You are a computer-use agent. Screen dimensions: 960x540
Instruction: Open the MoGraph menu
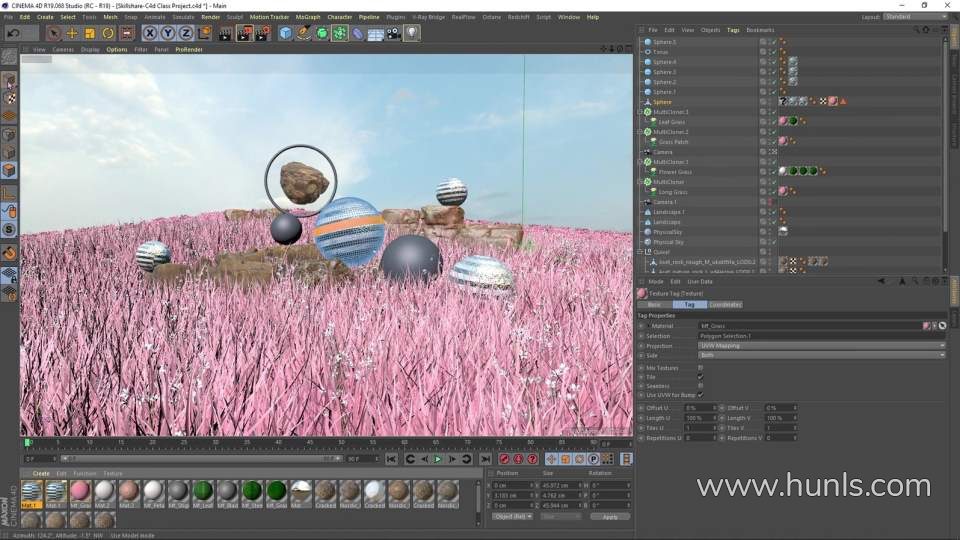(x=307, y=17)
